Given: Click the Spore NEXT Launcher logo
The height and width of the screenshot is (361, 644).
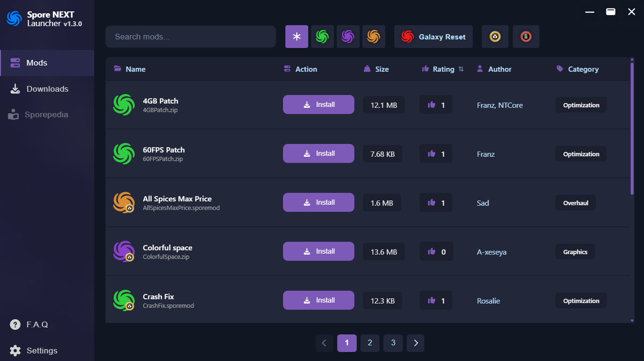Looking at the screenshot, I should coord(14,19).
